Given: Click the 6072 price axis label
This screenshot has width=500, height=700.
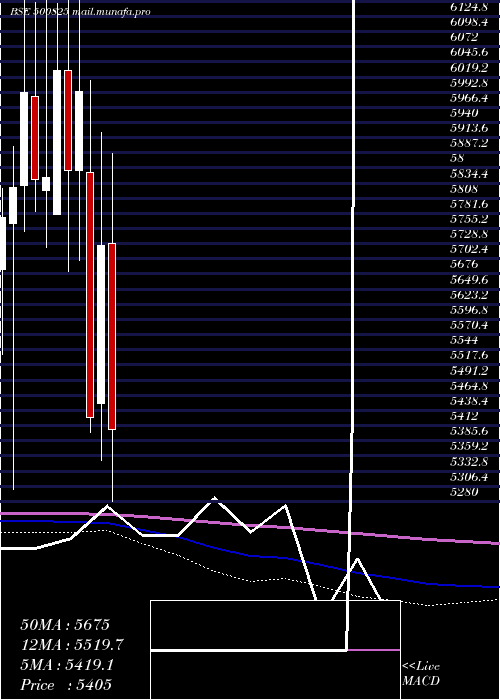Looking at the screenshot, I should [x=464, y=37].
